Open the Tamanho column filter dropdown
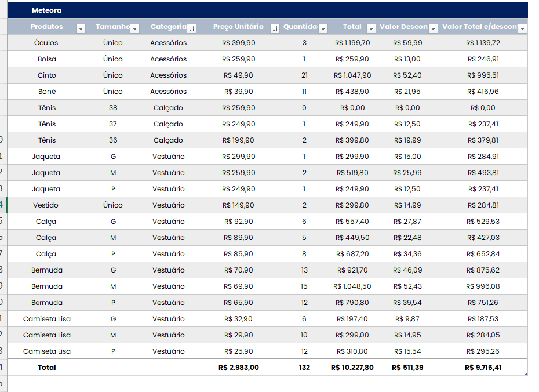The width and height of the screenshot is (539, 392). (x=135, y=29)
